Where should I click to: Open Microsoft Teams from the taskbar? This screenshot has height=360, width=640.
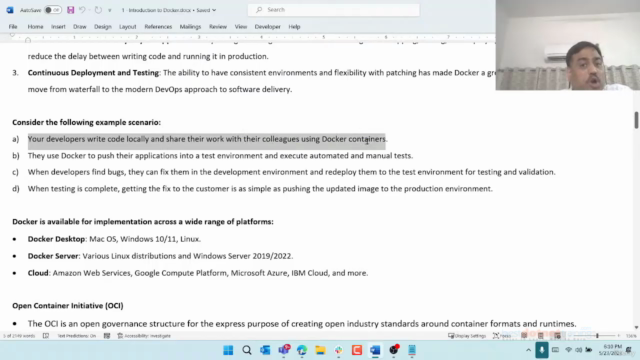pyautogui.click(x=284, y=350)
